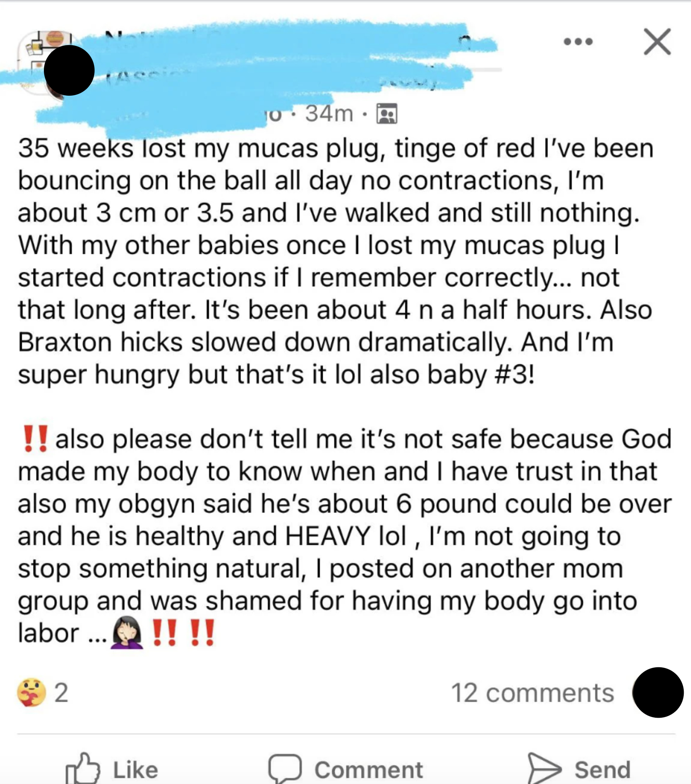Open the 12 comments link

pyautogui.click(x=532, y=693)
